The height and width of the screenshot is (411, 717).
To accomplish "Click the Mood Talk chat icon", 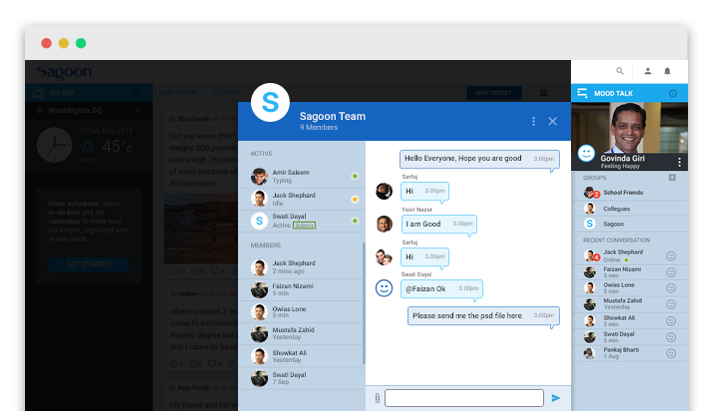I will (x=582, y=93).
